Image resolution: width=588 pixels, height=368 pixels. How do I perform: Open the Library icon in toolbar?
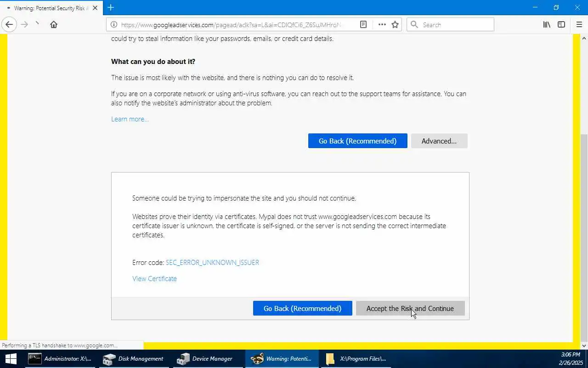click(x=547, y=25)
